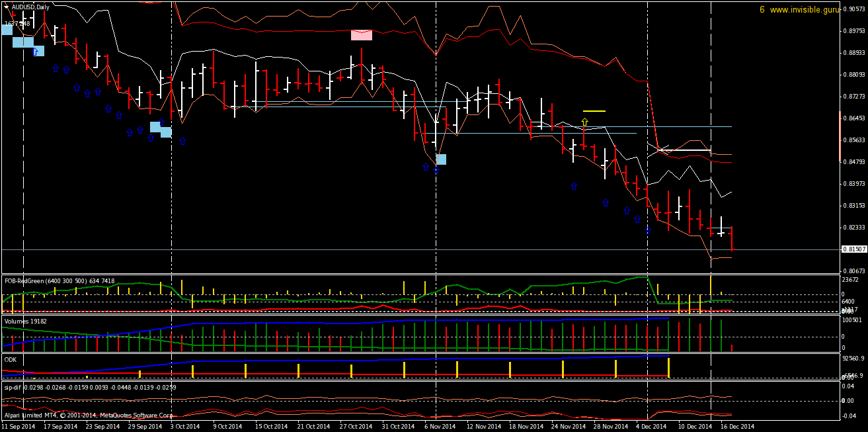
Task: Click the AUDUSD,Daily chart title
Action: [30, 7]
